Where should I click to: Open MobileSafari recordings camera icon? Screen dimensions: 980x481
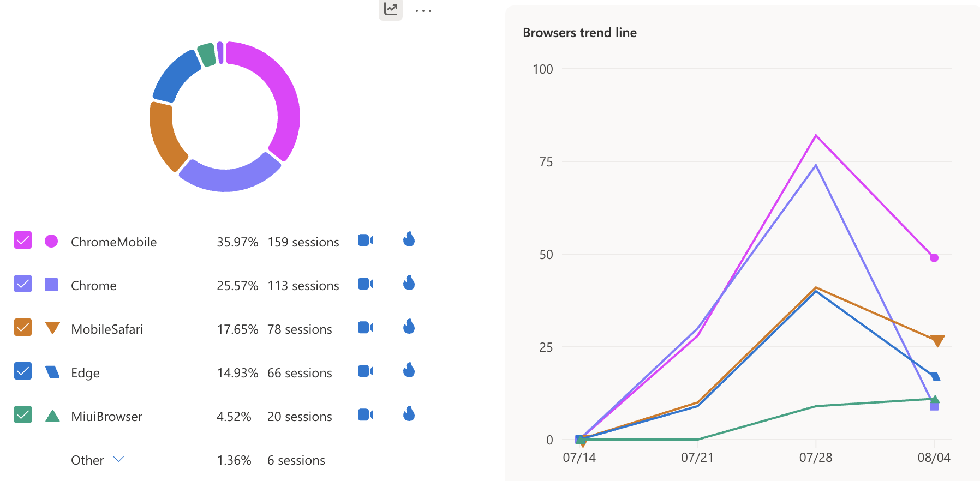365,327
